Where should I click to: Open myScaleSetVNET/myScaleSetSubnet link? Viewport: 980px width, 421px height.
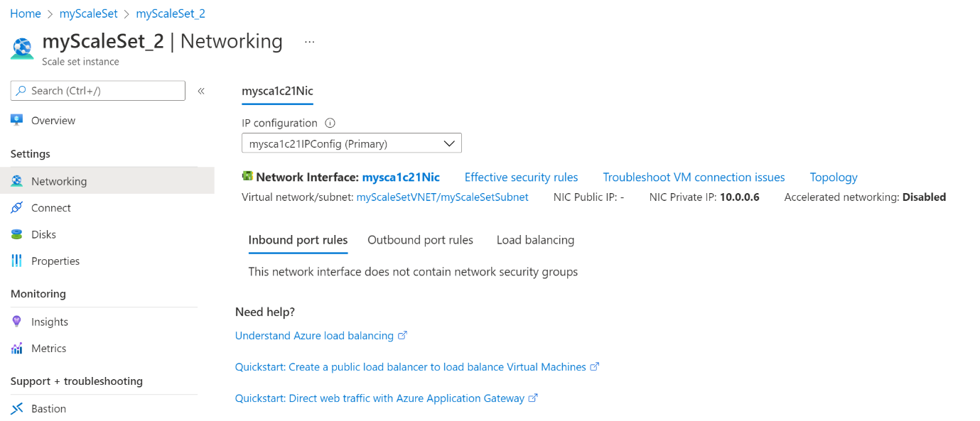click(x=442, y=197)
